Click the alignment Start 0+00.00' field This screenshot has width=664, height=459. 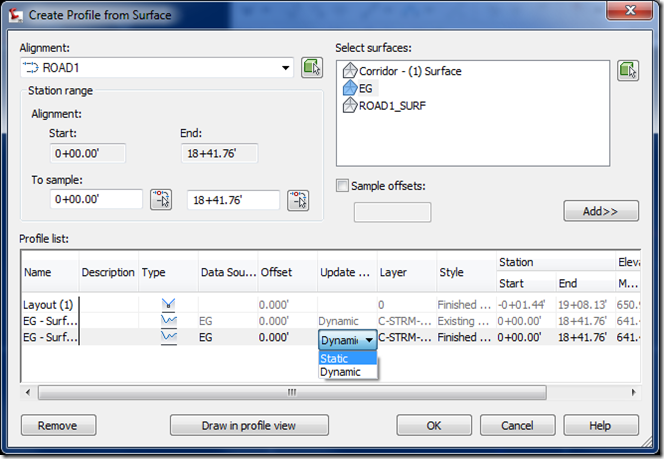click(88, 153)
